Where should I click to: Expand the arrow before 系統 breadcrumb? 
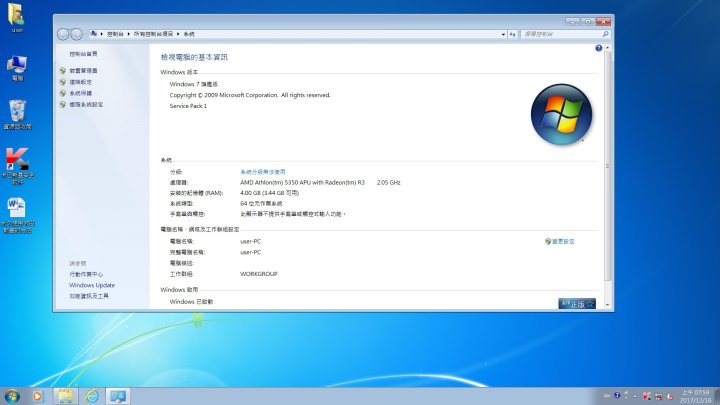pyautogui.click(x=178, y=34)
